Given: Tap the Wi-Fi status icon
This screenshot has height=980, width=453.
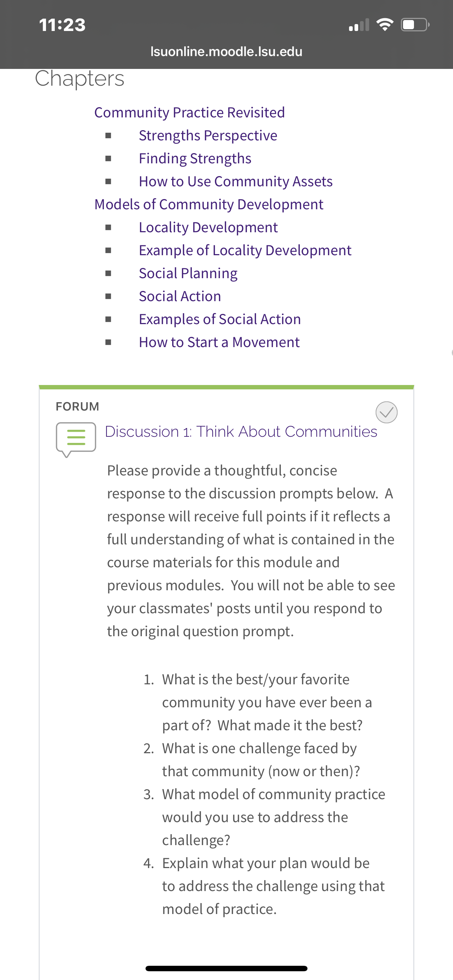Looking at the screenshot, I should point(384,25).
